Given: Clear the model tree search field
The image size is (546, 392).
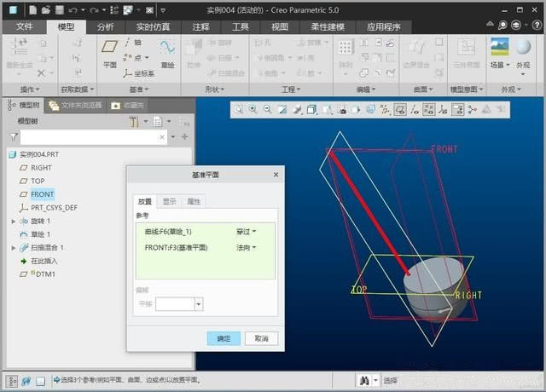Looking at the screenshot, I should (x=162, y=137).
